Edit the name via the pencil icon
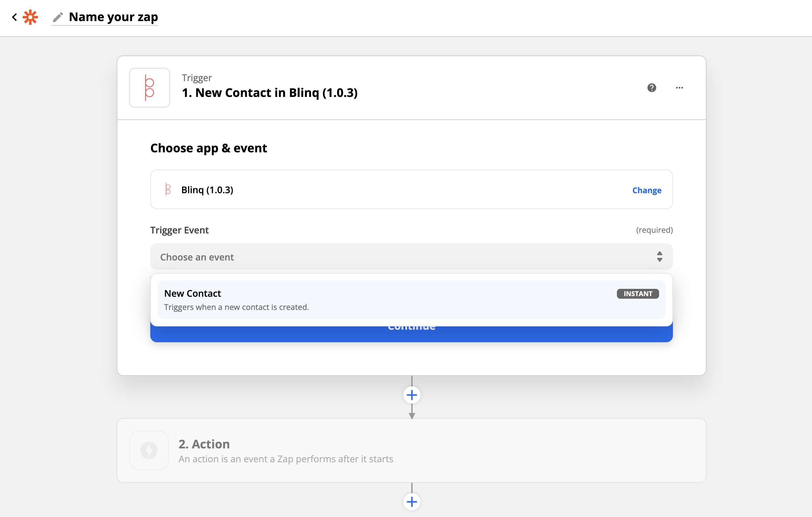 58,17
